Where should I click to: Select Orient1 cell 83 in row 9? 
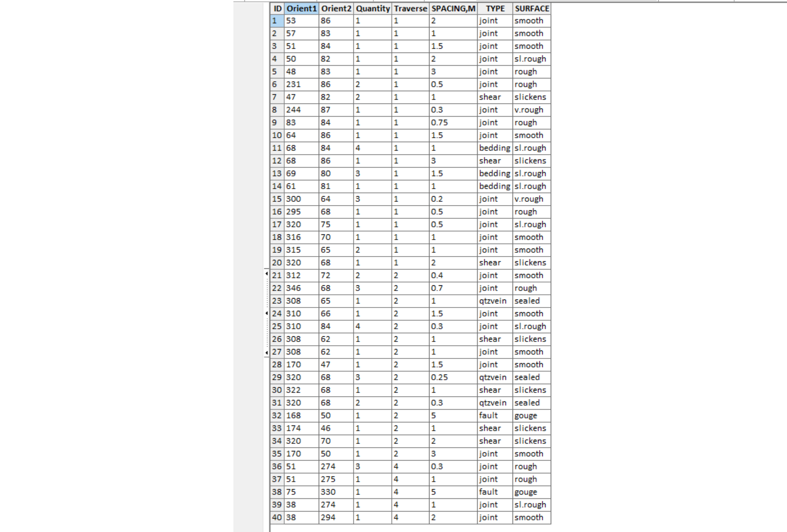point(301,123)
